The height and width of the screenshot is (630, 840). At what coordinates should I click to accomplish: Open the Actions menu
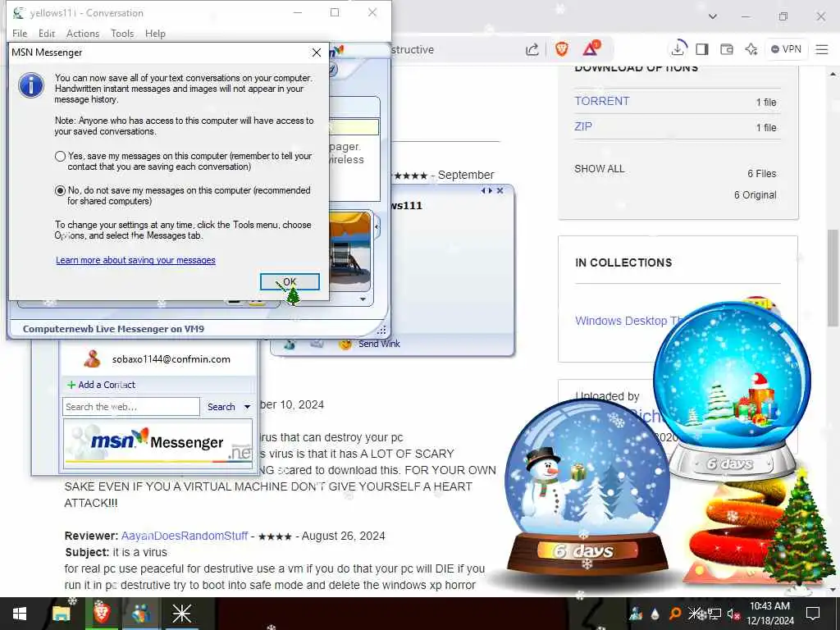83,33
